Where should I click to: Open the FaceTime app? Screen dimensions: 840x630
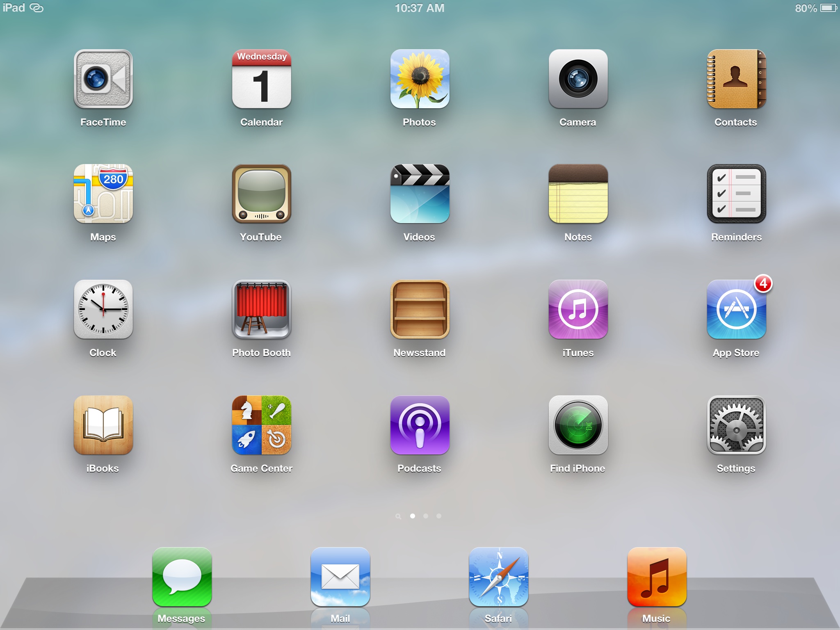103,79
